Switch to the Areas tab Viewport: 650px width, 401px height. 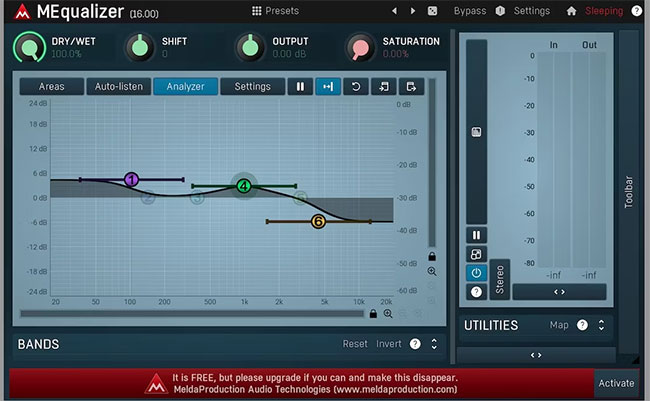51,86
